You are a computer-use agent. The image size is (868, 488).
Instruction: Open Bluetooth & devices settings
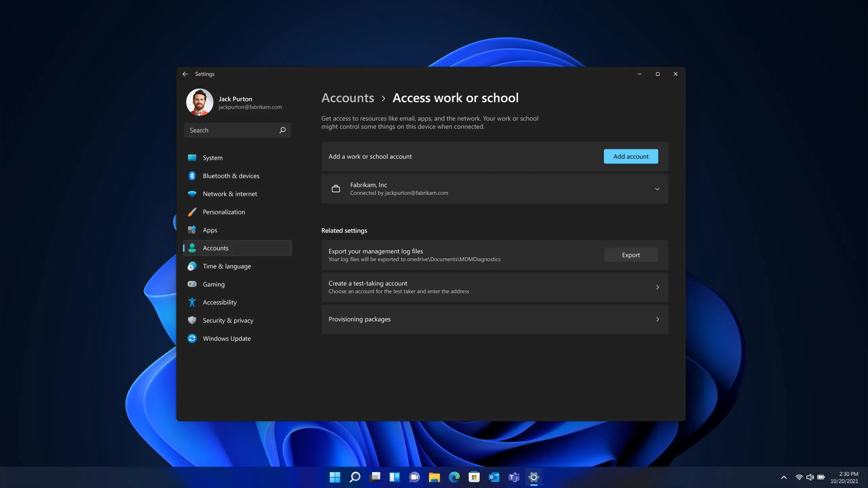[x=231, y=176]
